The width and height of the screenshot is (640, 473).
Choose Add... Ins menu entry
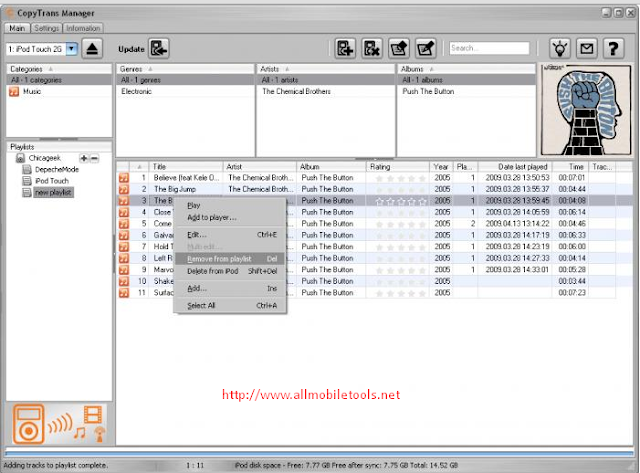pos(230,288)
